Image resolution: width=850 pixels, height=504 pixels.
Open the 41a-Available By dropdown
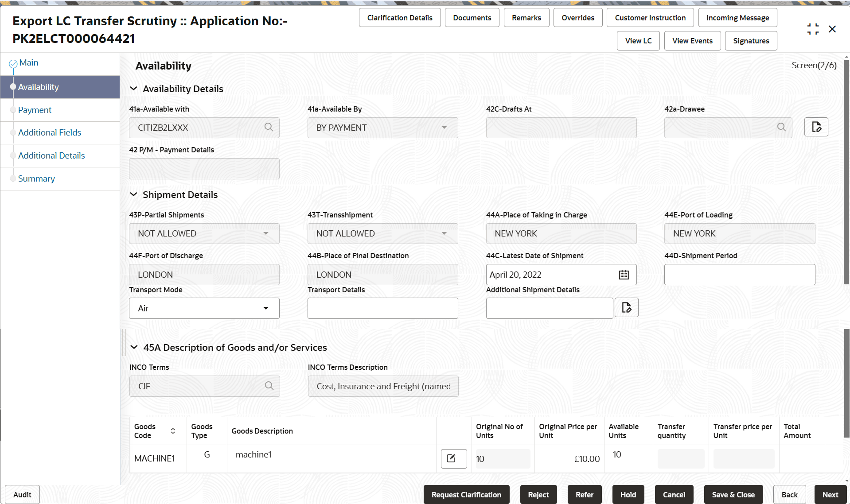(444, 128)
